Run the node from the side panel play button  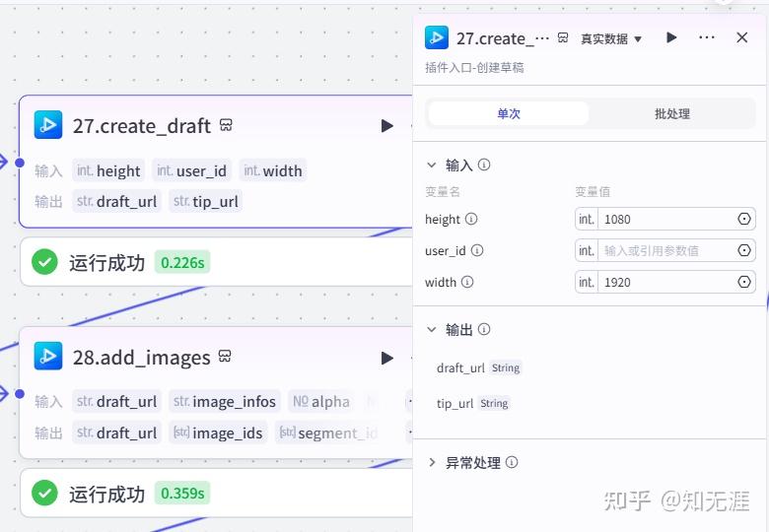coord(671,37)
